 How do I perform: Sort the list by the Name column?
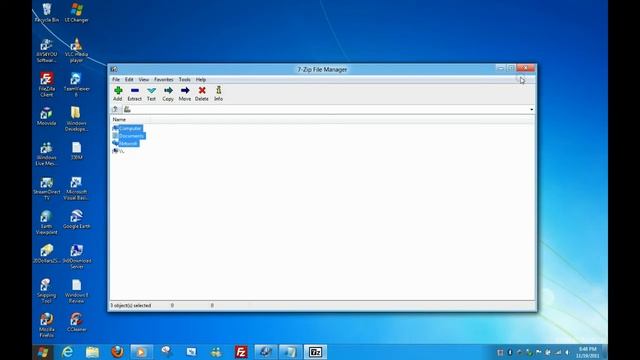pos(119,120)
